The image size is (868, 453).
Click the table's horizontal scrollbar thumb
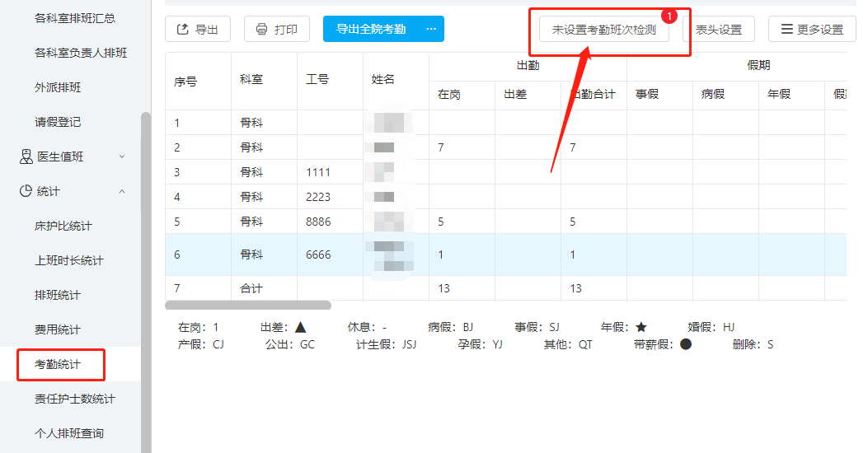click(x=248, y=306)
